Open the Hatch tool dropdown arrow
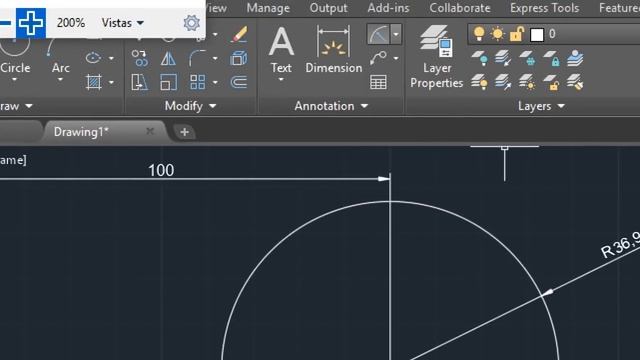The image size is (640, 360). pyautogui.click(x=111, y=82)
